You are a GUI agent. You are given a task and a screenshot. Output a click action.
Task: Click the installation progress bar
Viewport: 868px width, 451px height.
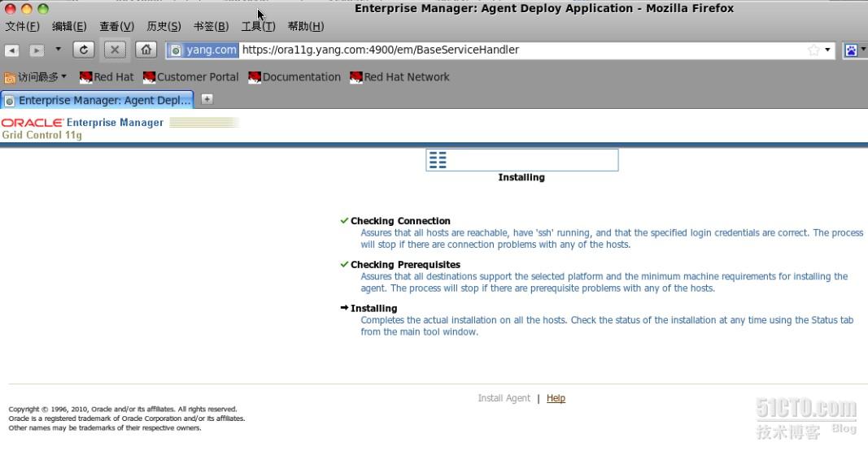(x=522, y=160)
